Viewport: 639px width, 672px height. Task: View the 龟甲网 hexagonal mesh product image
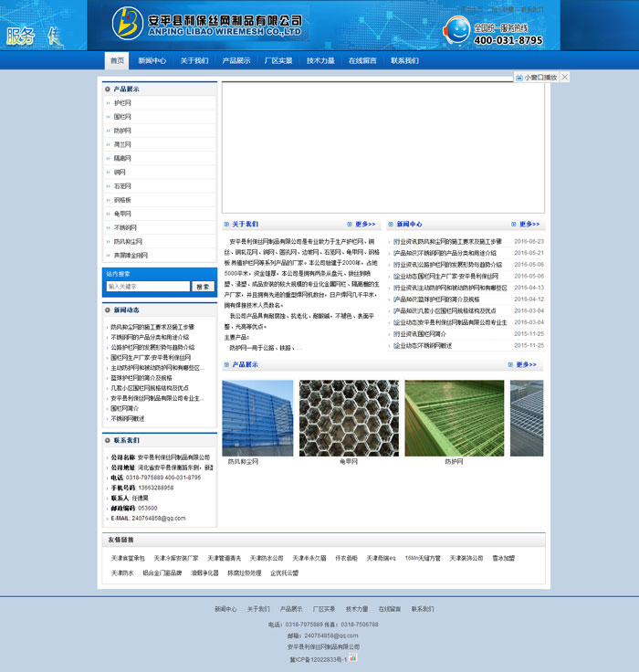click(349, 418)
